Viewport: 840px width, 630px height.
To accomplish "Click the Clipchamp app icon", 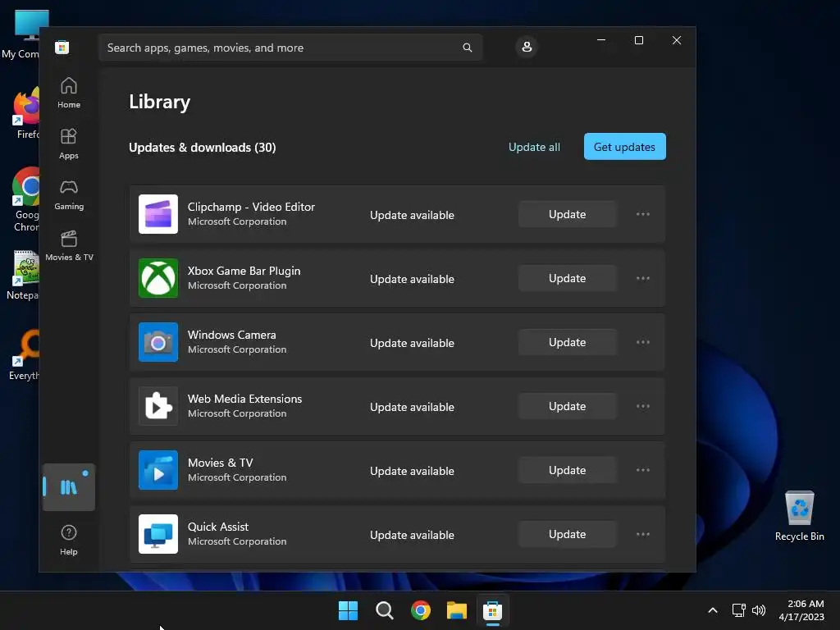I will [x=158, y=214].
